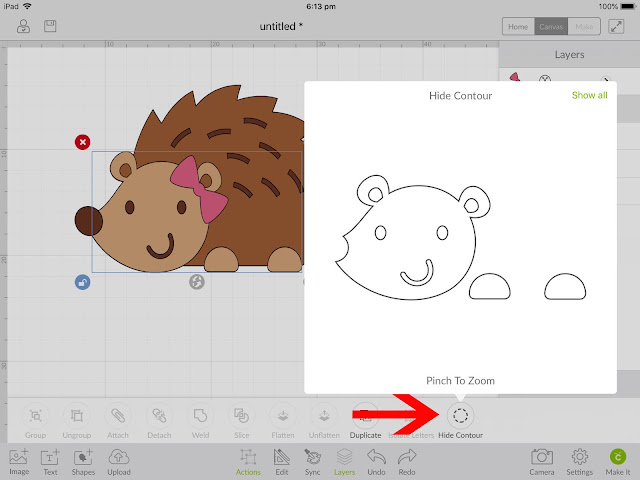Insert an Image from bottom toolbar

pos(19,461)
